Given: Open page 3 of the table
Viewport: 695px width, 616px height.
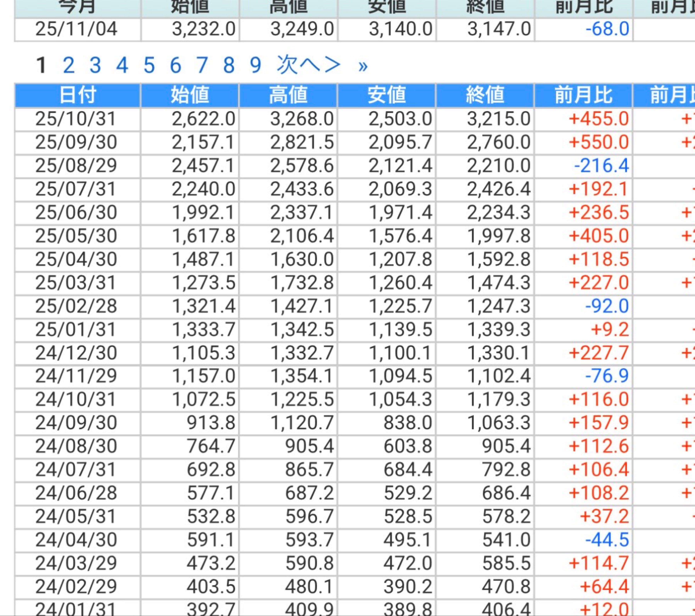Looking at the screenshot, I should click(x=95, y=65).
